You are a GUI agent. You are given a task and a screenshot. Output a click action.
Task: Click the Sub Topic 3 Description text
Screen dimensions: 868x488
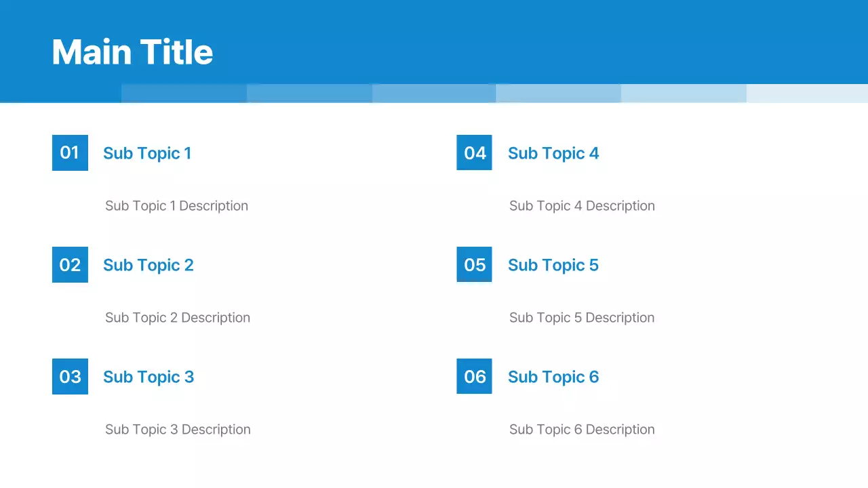pyautogui.click(x=178, y=430)
